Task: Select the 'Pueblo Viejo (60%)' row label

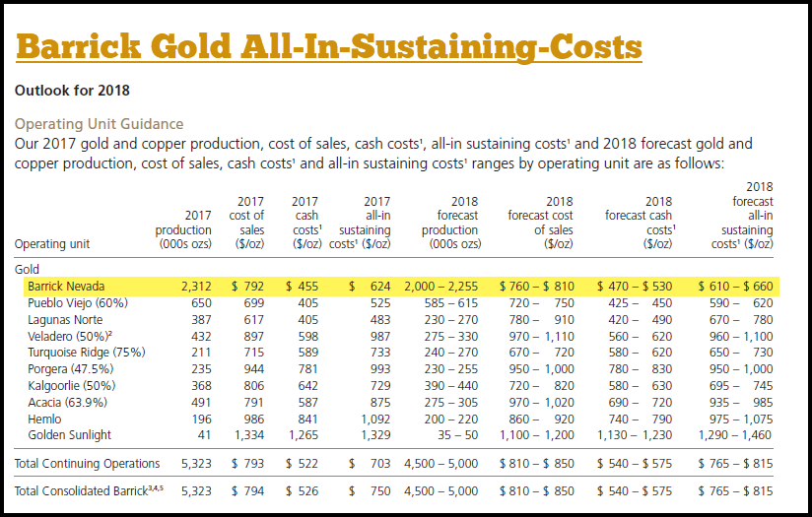Action: [x=78, y=302]
